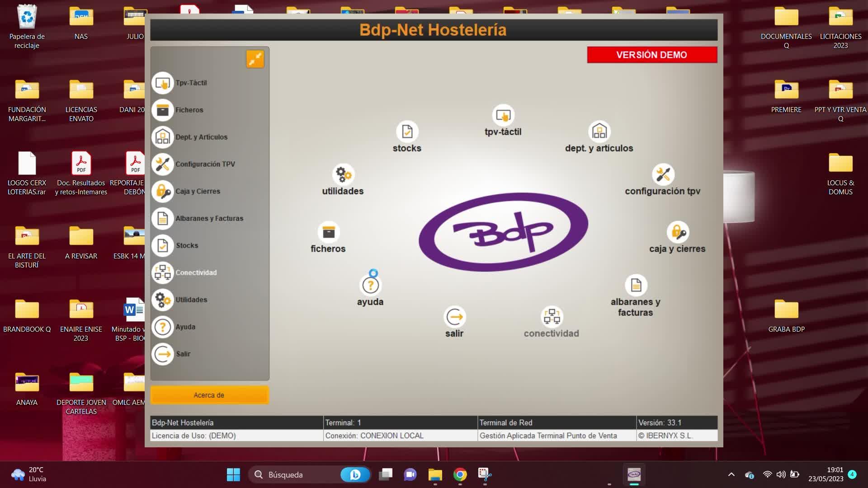Click Conectividad in the sidebar menu

pos(196,273)
